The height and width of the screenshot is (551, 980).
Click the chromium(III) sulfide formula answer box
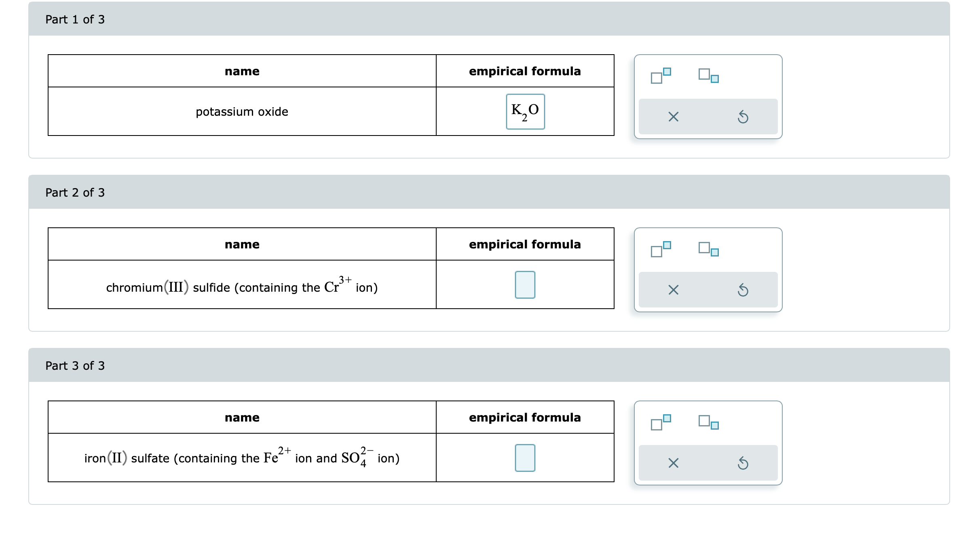524,284
